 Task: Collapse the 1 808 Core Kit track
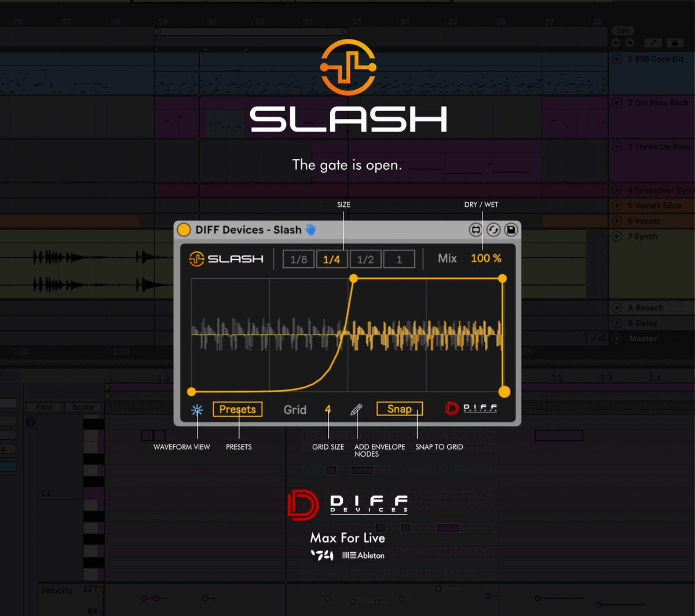coord(617,59)
